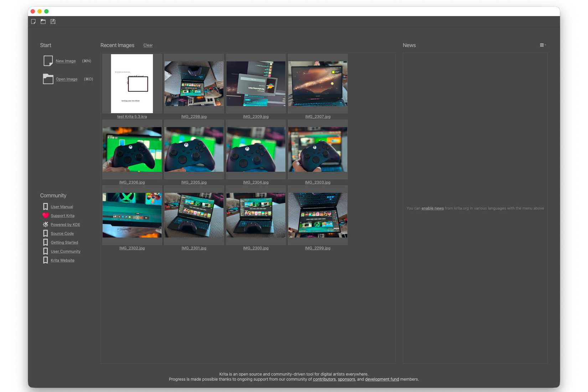Click the contributors link at the bottom
Viewport: 588px width, 392px height.
[x=324, y=379]
